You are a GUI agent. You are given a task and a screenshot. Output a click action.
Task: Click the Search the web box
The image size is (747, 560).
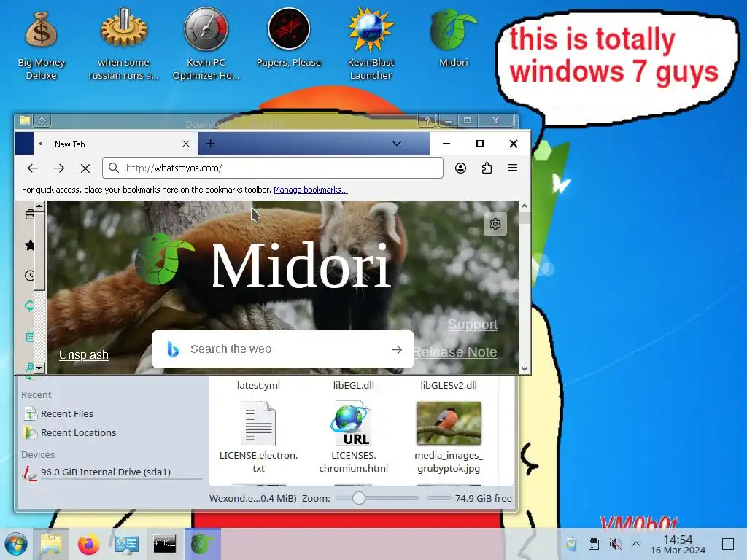282,349
